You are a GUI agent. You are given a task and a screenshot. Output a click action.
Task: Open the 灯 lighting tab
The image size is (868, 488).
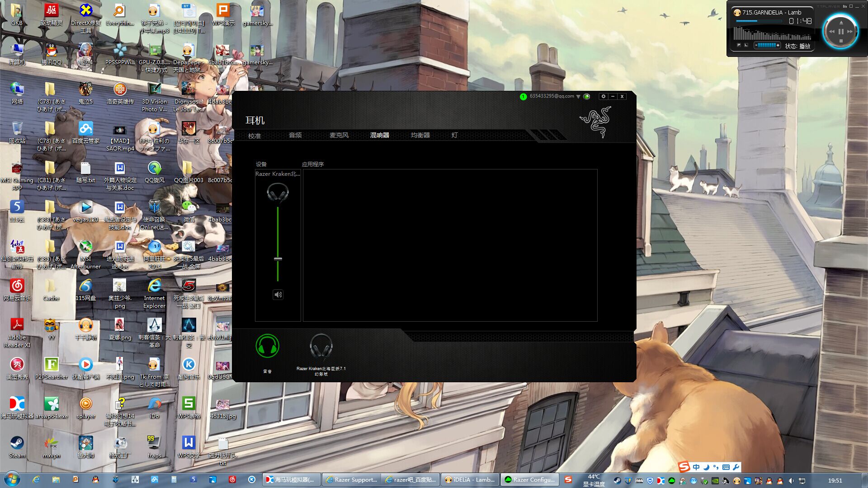(454, 135)
